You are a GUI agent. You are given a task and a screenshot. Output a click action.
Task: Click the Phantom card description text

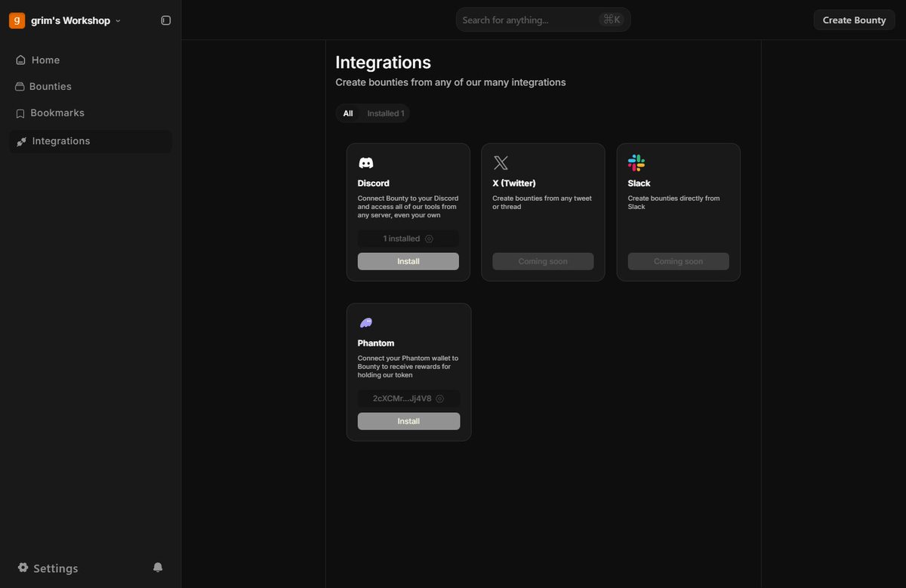tap(408, 367)
